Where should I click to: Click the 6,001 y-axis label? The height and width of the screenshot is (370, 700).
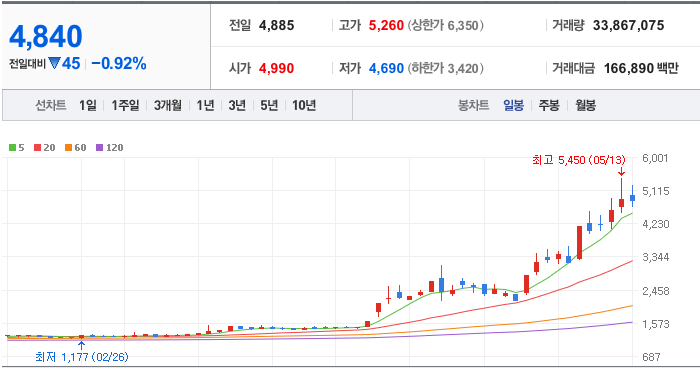click(x=655, y=158)
